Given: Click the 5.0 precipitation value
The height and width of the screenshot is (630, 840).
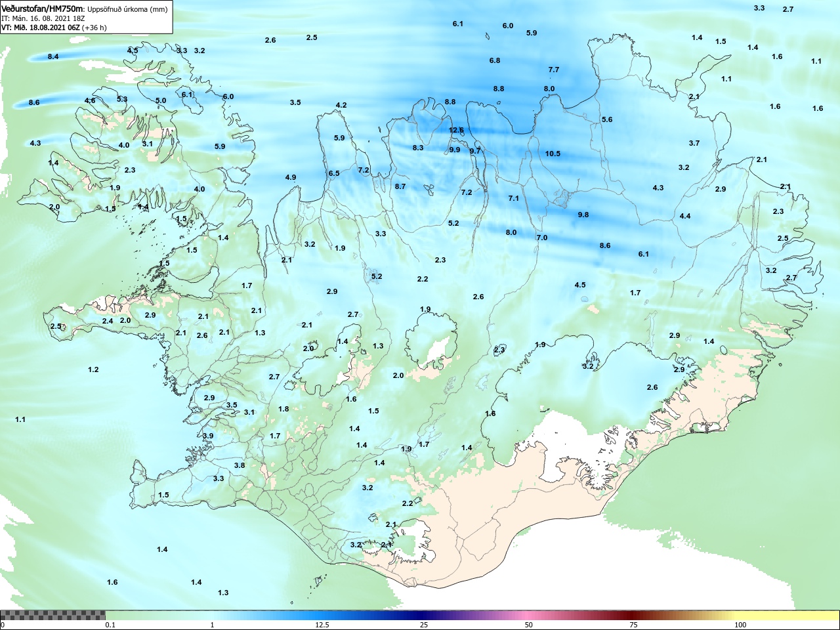Looking at the screenshot, I should (161, 100).
